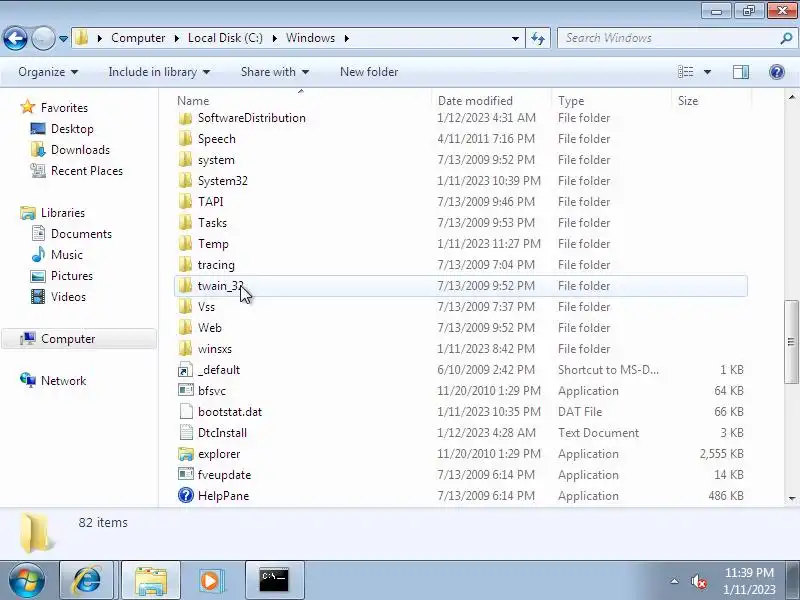Click the muted volume tray icon
800x600 pixels.
tap(698, 581)
